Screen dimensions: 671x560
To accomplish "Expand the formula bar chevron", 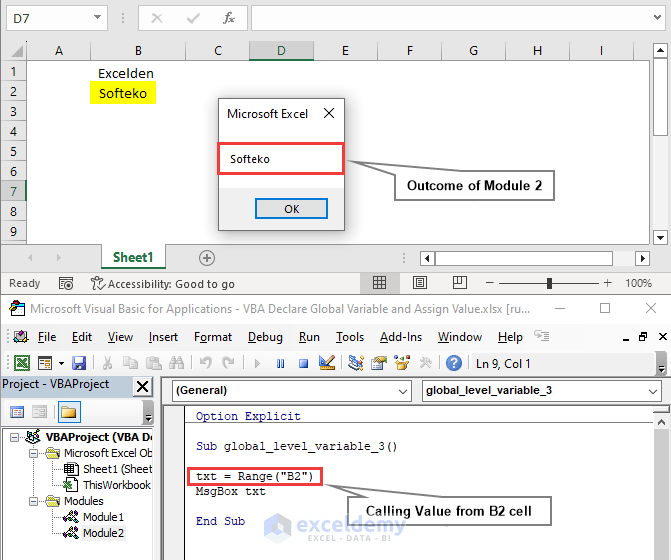I will (657, 18).
